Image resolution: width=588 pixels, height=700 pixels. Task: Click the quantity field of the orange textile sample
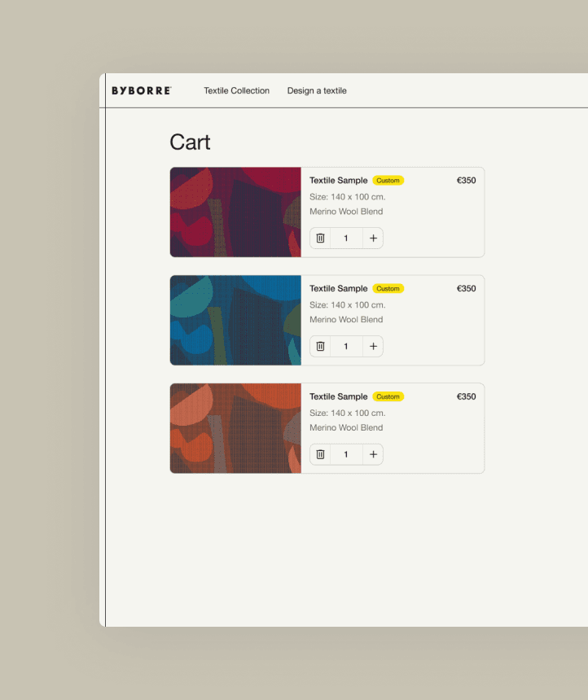coord(346,454)
